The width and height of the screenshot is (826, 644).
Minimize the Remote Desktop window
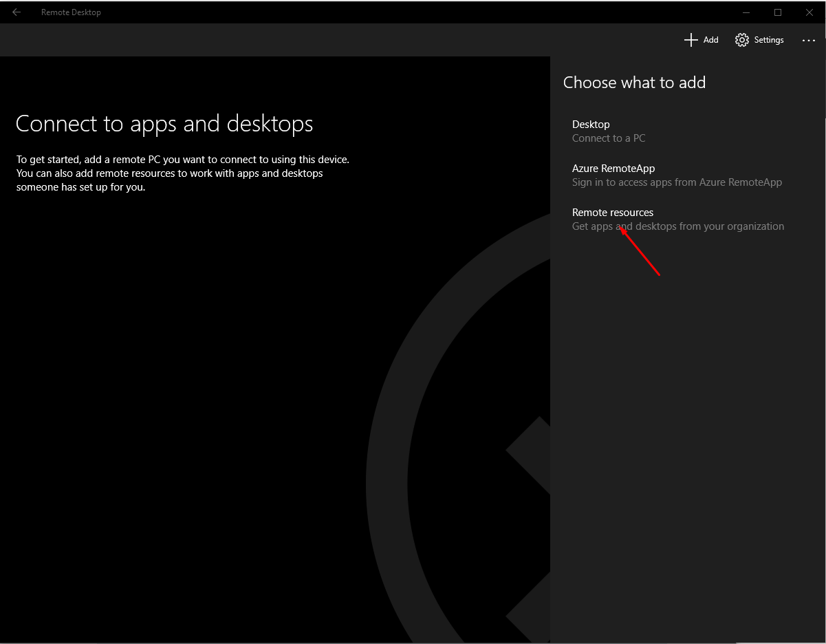click(x=747, y=12)
